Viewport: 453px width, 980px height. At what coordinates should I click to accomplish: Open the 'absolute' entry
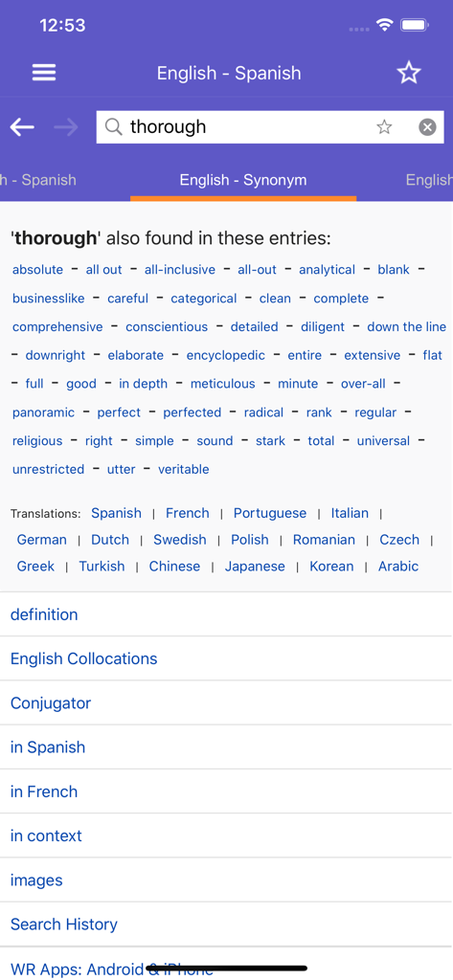pyautogui.click(x=37, y=269)
